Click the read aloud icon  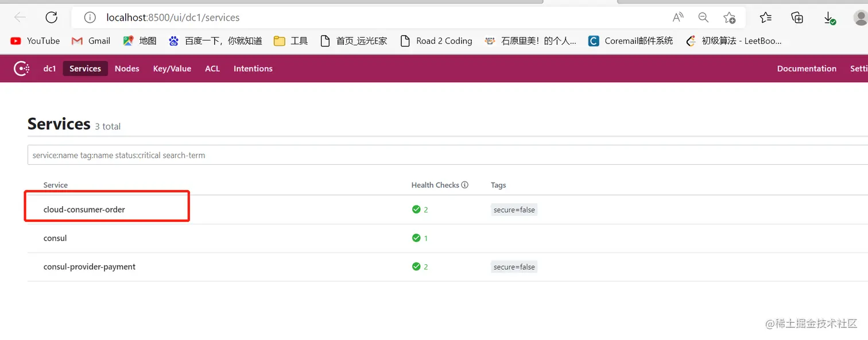tap(678, 18)
